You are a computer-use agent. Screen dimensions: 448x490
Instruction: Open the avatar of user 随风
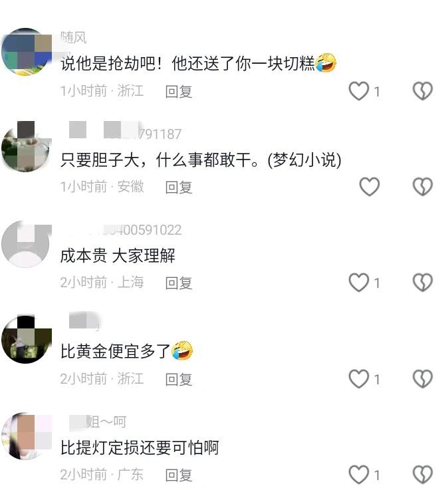(x=26, y=52)
